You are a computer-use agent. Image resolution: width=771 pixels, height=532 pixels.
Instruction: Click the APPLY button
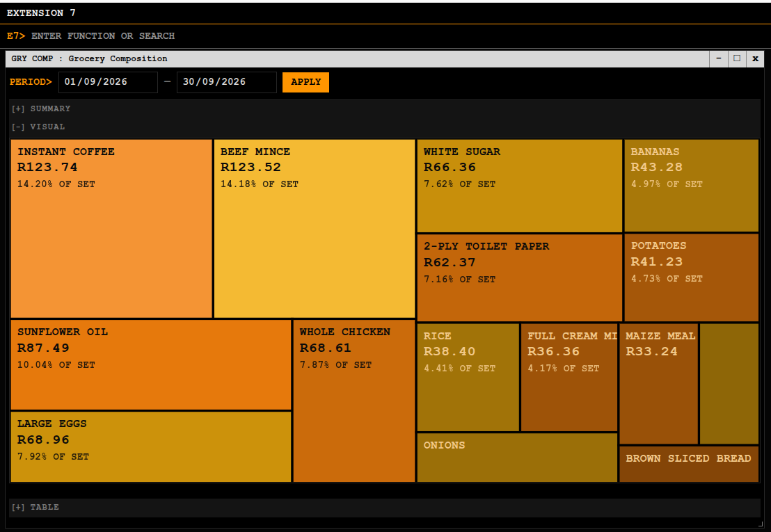305,82
